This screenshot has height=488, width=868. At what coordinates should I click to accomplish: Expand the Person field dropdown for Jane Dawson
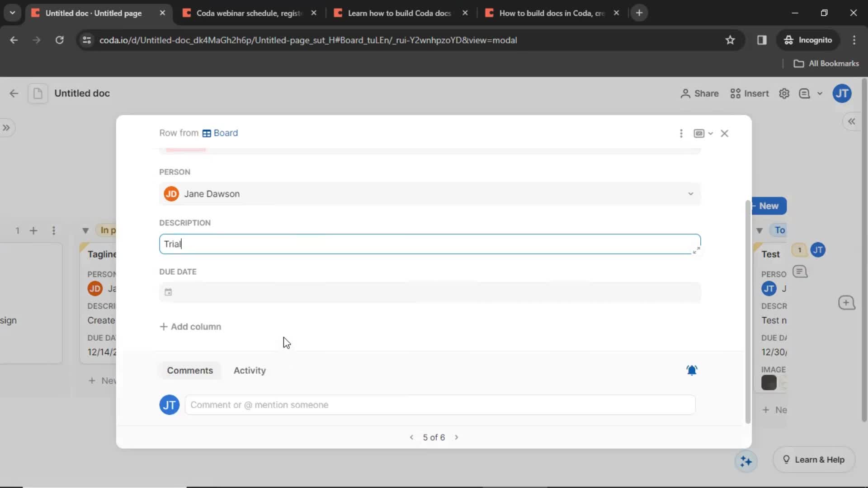coord(690,194)
